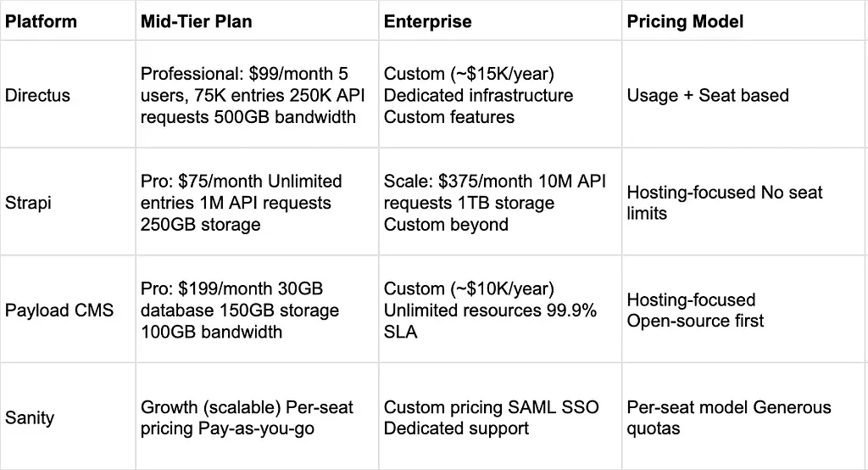Select the Hosting-focused Open-source first cell
868x470 pixels.
695,311
